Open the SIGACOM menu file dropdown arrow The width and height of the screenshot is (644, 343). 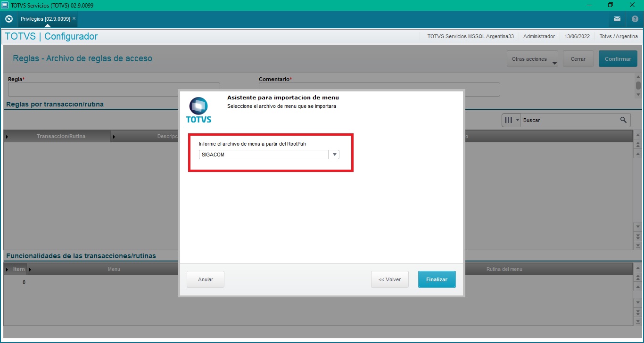tap(334, 155)
